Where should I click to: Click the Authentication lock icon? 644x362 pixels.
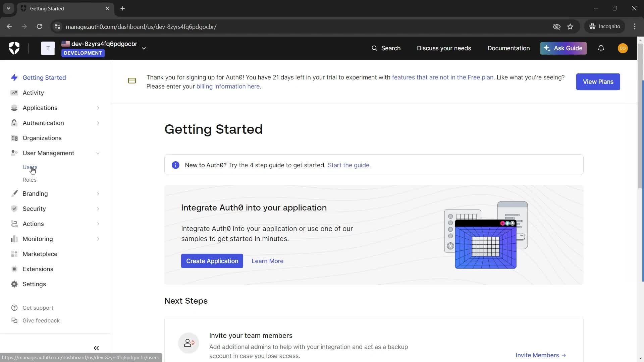point(14,123)
